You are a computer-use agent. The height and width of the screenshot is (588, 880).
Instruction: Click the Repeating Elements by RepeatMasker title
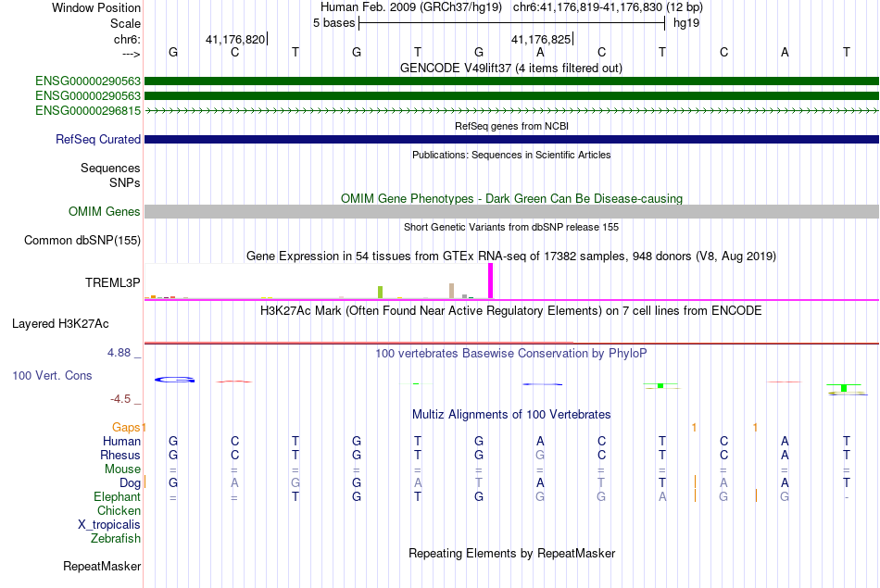click(x=511, y=553)
